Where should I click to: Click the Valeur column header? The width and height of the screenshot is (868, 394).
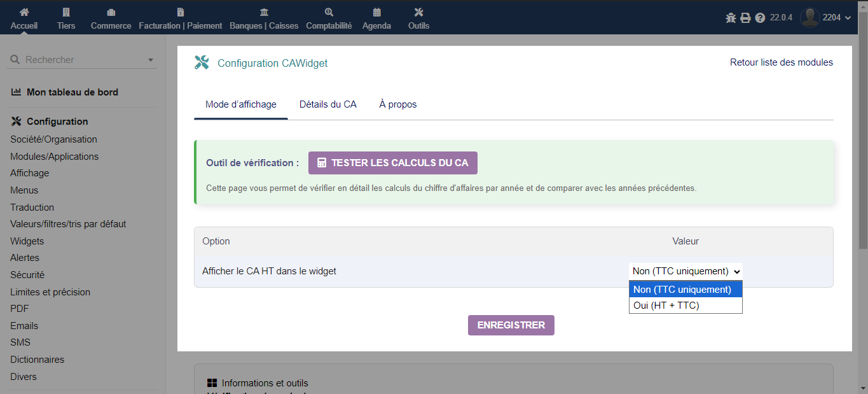click(685, 241)
